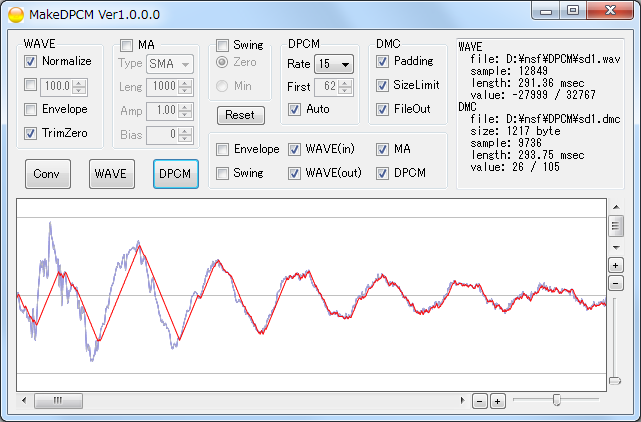
Task: Click the MakeDPCM orange app icon
Action: point(16,15)
